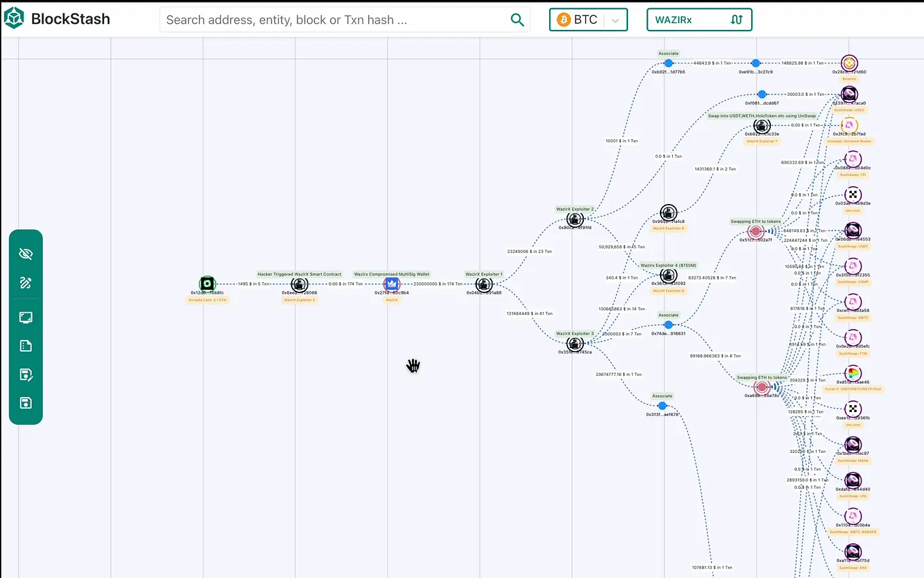Select the okx.com node 0xee1c...0936fb

point(853,409)
